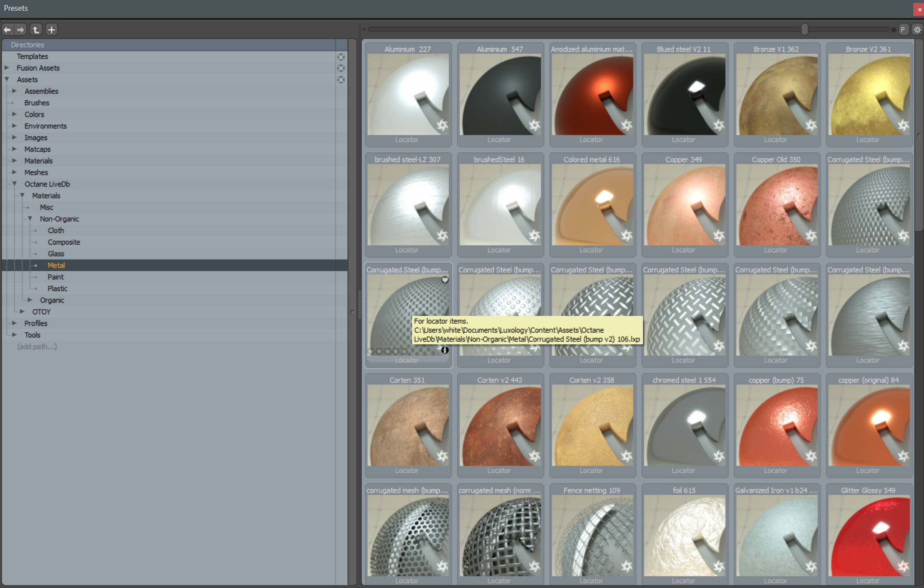Remove the Fusion Assets path entry
Screen dimensions: 924x588
click(341, 68)
